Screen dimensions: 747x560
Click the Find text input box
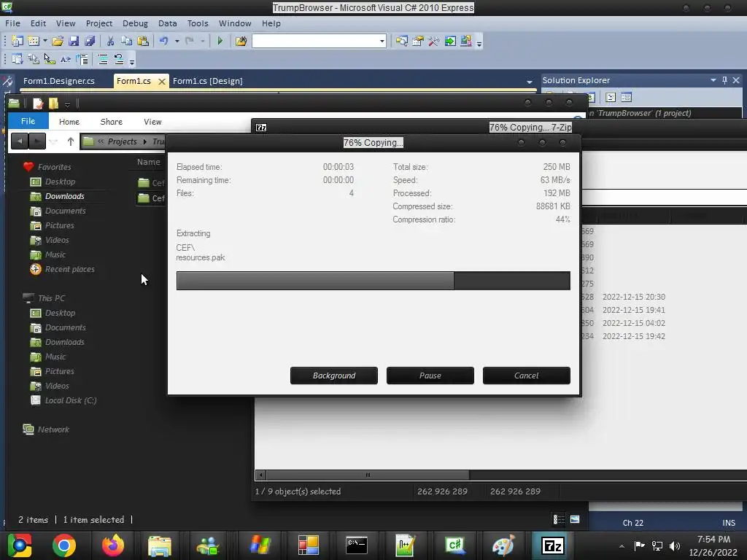315,41
